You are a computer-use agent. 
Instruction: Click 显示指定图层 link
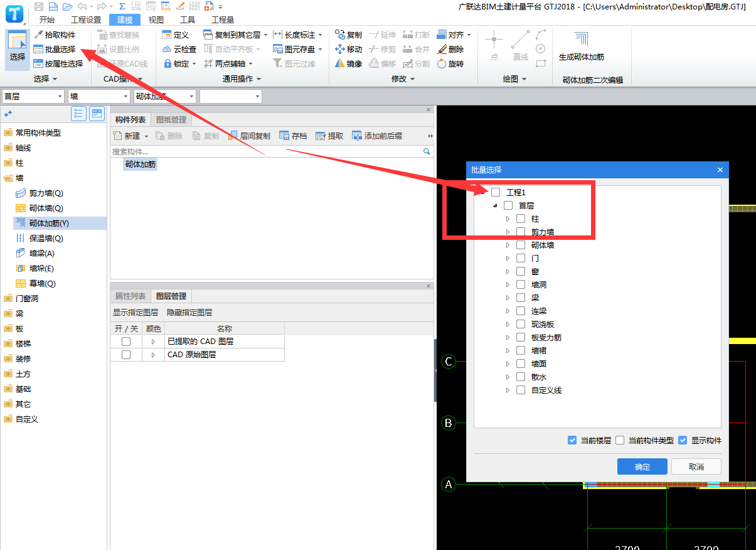(x=136, y=312)
